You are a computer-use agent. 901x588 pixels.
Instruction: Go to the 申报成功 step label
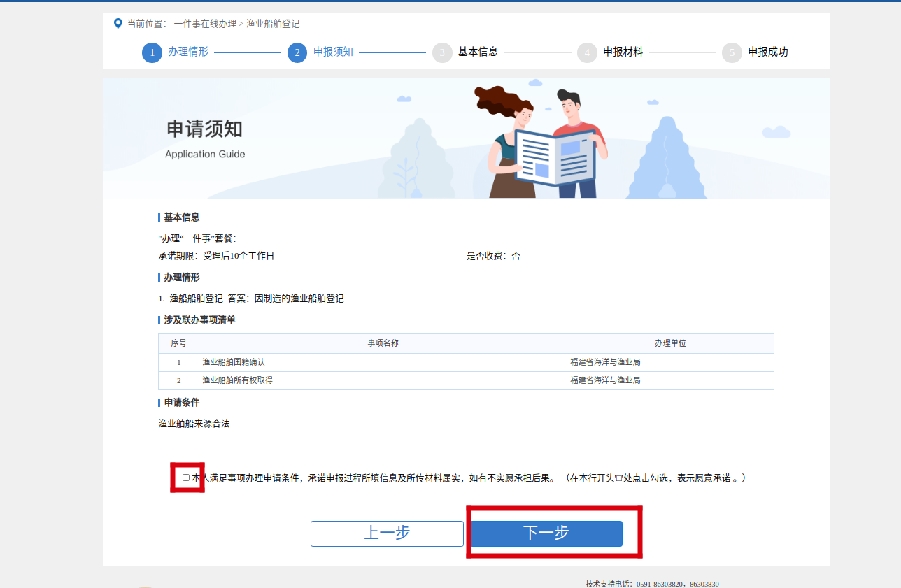[x=768, y=52]
